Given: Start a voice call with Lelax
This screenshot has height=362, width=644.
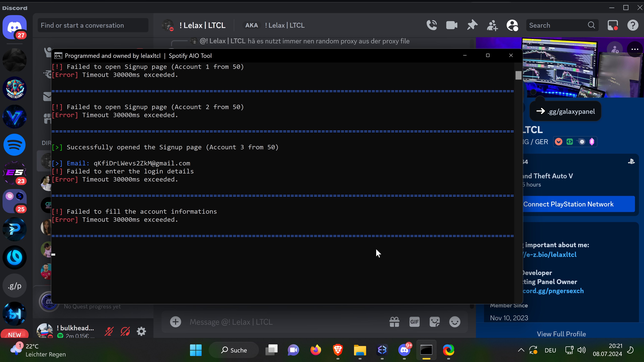Looking at the screenshot, I should tap(432, 25).
